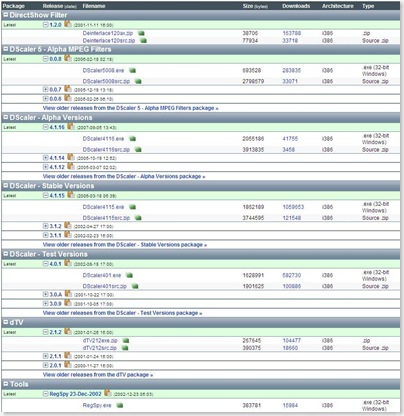Click green download icon next to dTV212exe.zip
The height and width of the screenshot is (416, 404).
pyautogui.click(x=126, y=341)
